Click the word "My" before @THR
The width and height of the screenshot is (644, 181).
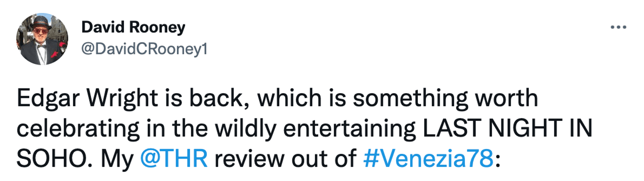pos(117,158)
